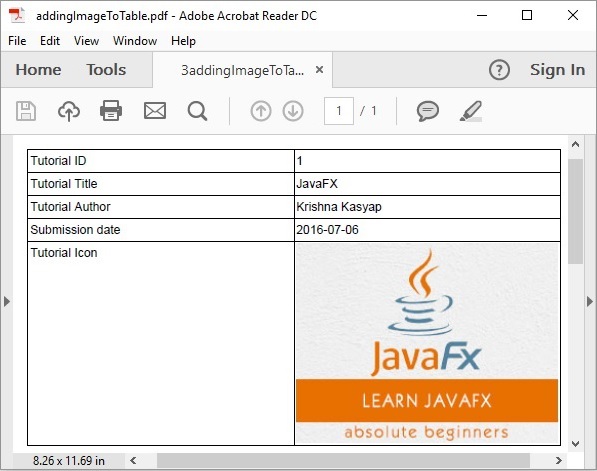Print the document using printer icon
The width and height of the screenshot is (597, 471).
(x=111, y=111)
